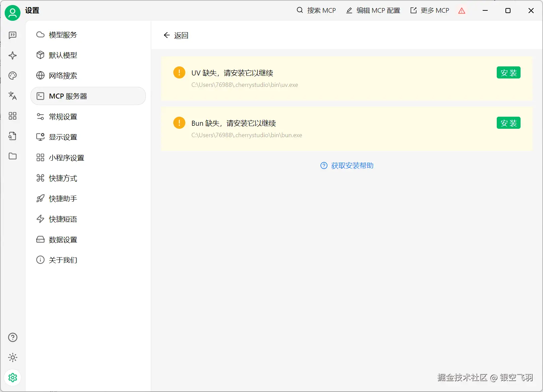543x392 pixels.
Task: Open the agents sparkle sidebar icon
Action: [12, 55]
